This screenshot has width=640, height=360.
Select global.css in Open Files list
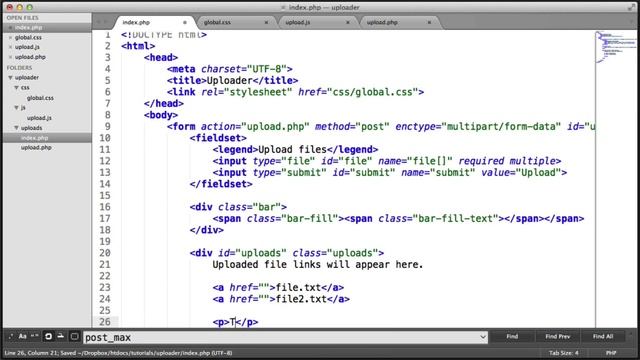click(x=28, y=38)
